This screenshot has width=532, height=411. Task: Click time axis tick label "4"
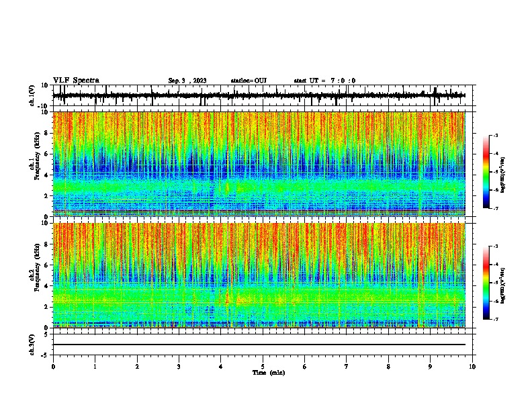pos(220,367)
